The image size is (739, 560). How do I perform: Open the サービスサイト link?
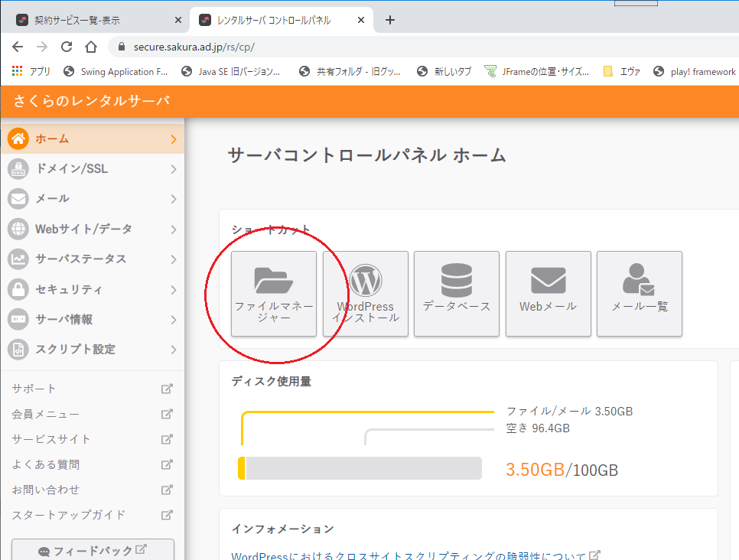[x=51, y=439]
